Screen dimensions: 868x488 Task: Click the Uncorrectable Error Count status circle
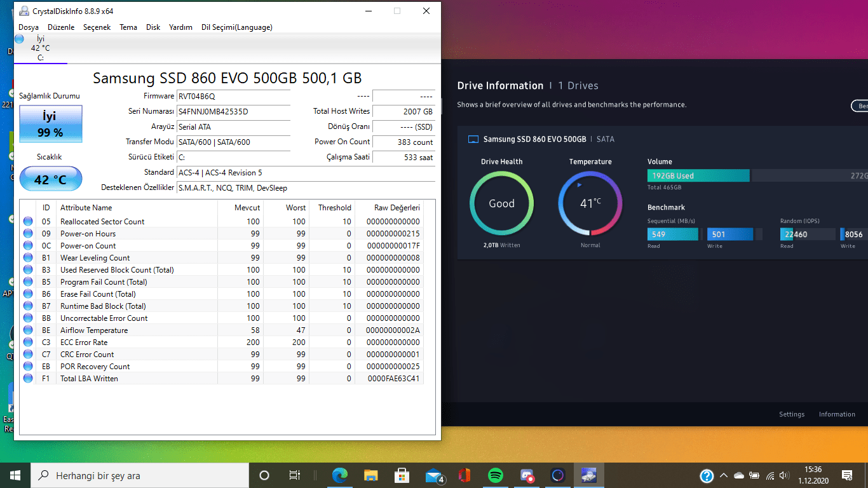tap(28, 318)
